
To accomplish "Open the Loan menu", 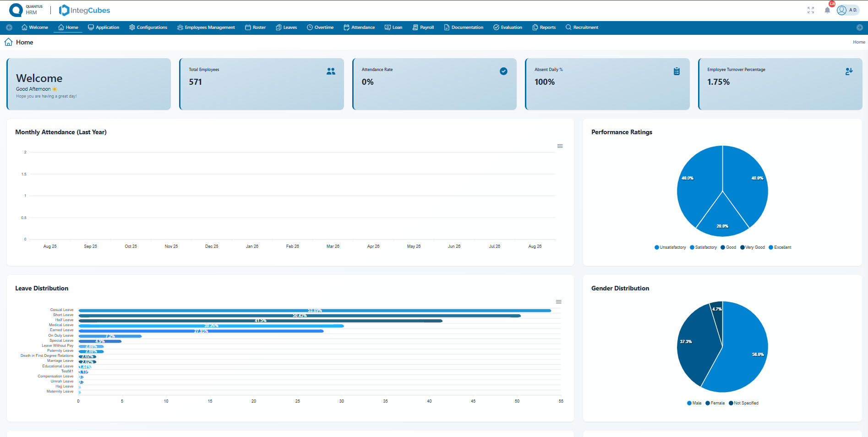I will click(x=393, y=27).
